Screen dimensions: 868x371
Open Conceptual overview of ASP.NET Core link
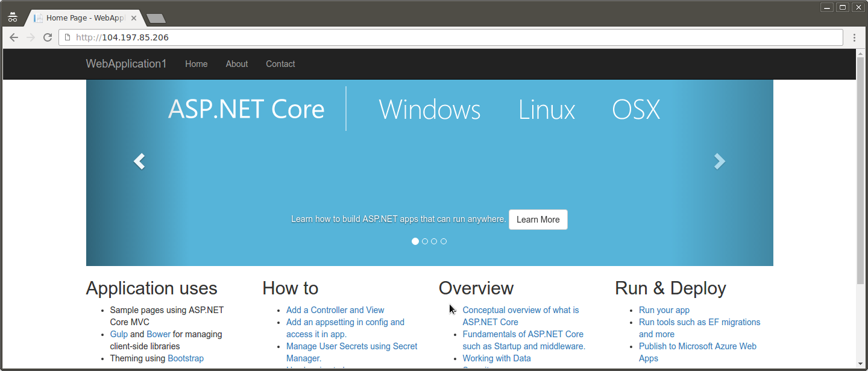521,316
